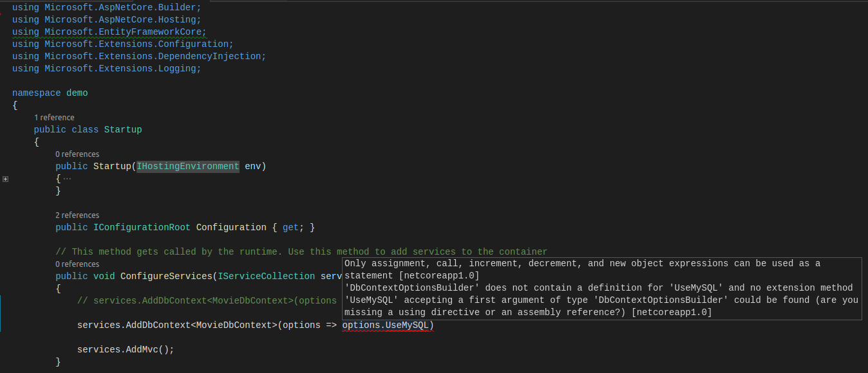Click the Microsoft.Extensions.DependencyInjection using directive

click(x=139, y=56)
